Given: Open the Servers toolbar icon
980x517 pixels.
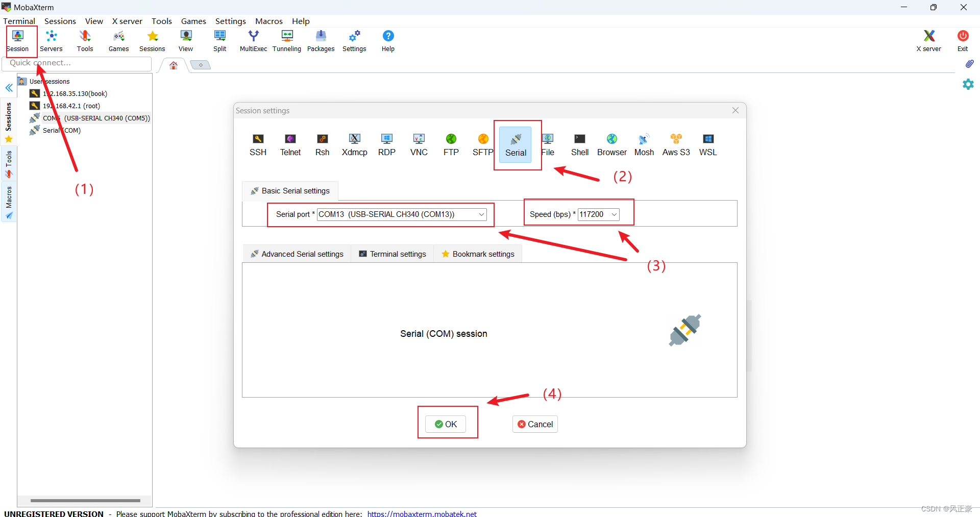Looking at the screenshot, I should (x=51, y=41).
